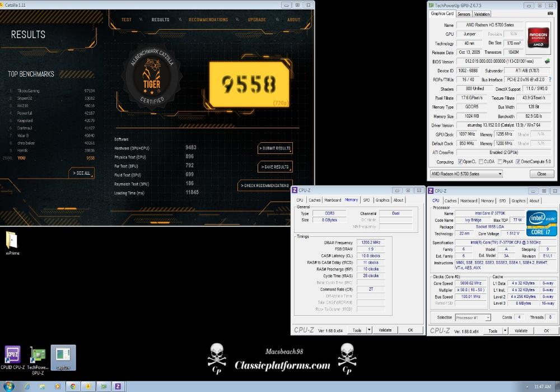Open the RECOMMENDATIONS tab in Catzilla
The width and height of the screenshot is (560, 392).
point(208,20)
